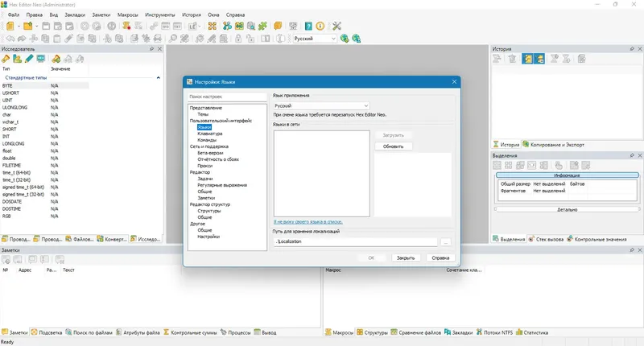Click the hand icon in Выделения toolbar
Screen dimensions: 644x346
coord(559,166)
